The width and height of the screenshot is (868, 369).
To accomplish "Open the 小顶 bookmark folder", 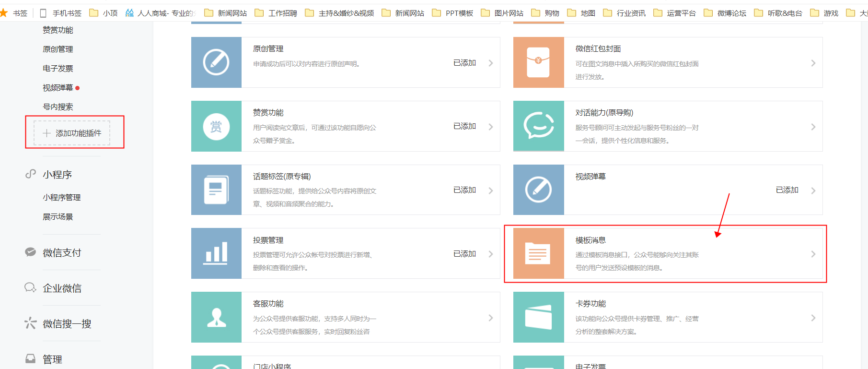I will (x=104, y=13).
